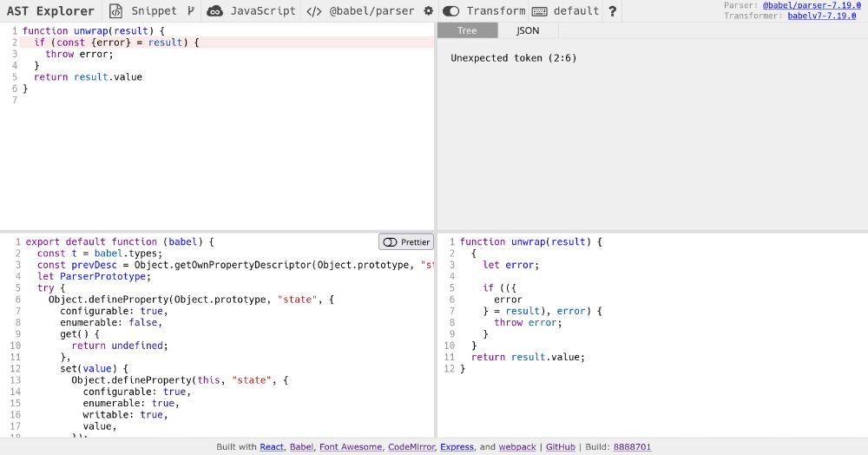Open the Express footer link
The width and height of the screenshot is (868, 455).
(x=457, y=446)
